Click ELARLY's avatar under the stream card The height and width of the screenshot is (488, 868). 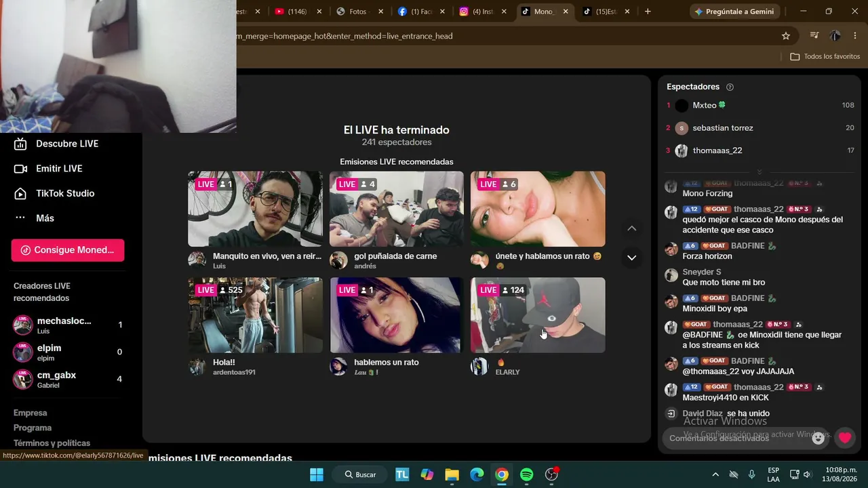(x=479, y=367)
